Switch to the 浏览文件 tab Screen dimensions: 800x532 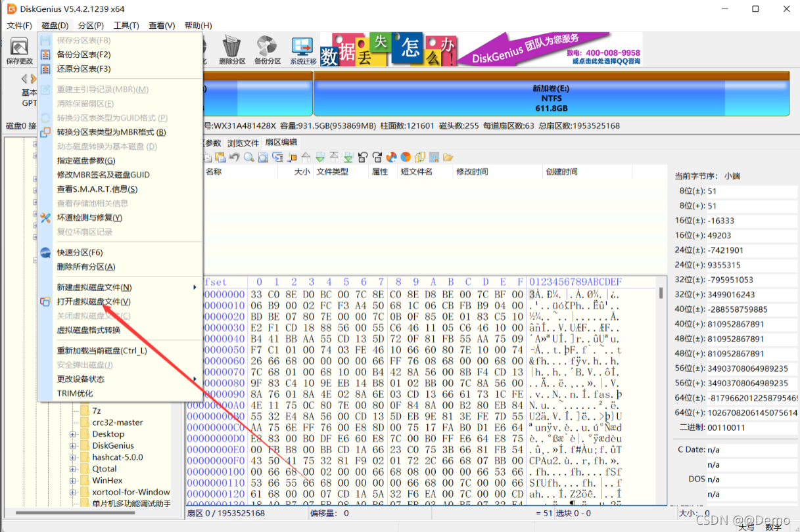coord(243,143)
